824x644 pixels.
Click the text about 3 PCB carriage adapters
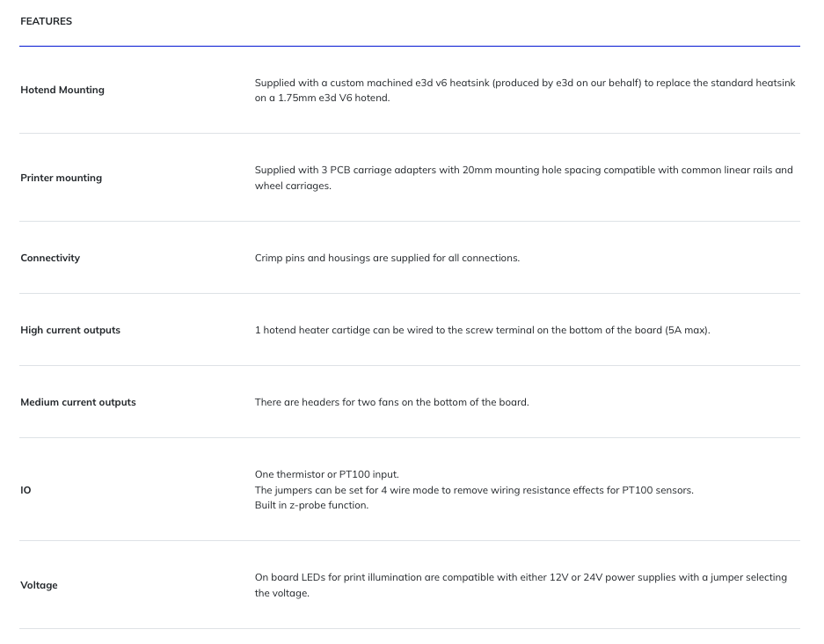pyautogui.click(x=523, y=178)
